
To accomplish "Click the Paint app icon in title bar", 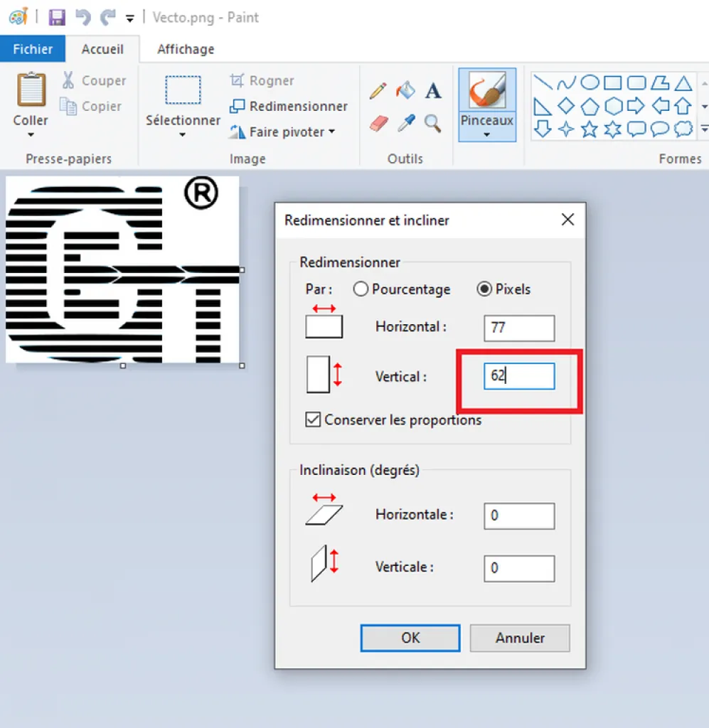I will (18, 18).
